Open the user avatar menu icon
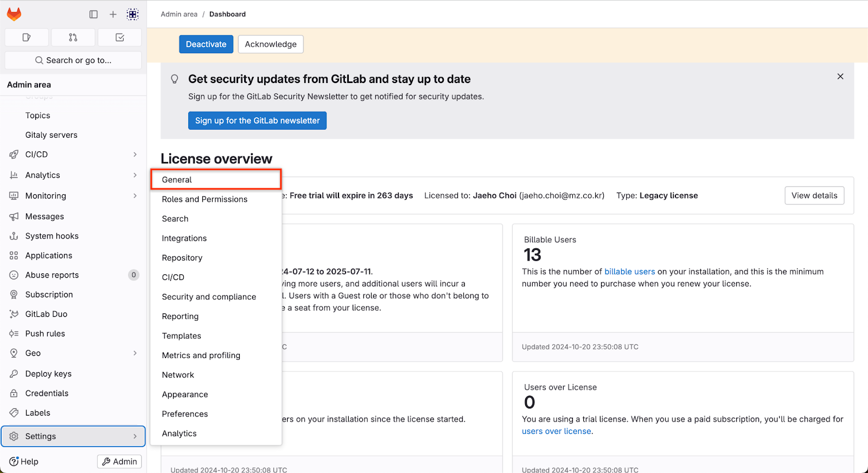This screenshot has height=473, width=868. coord(132,15)
